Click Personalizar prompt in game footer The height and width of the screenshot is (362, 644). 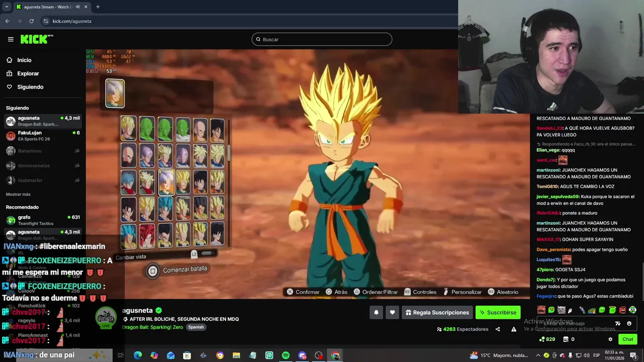coord(462,292)
